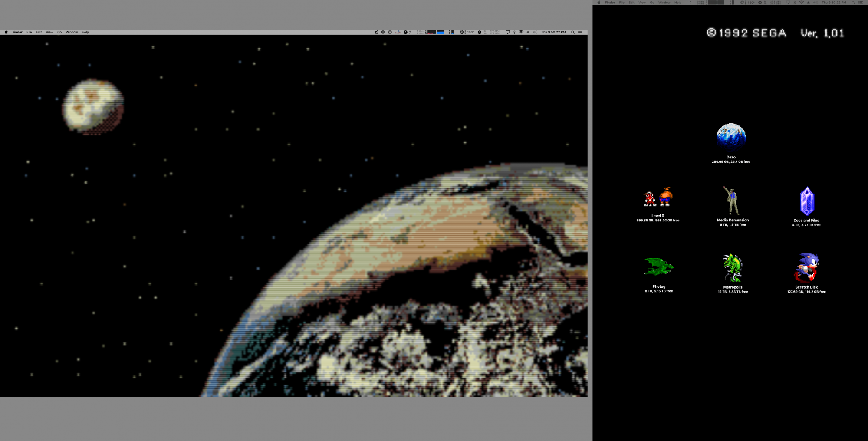Open the Edit menu on main display

click(39, 32)
